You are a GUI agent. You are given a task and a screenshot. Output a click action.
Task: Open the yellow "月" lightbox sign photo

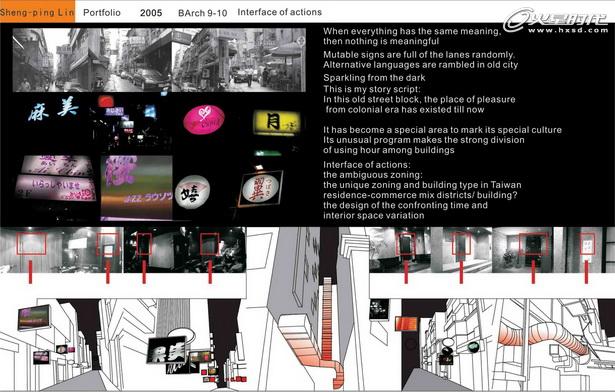pos(277,123)
